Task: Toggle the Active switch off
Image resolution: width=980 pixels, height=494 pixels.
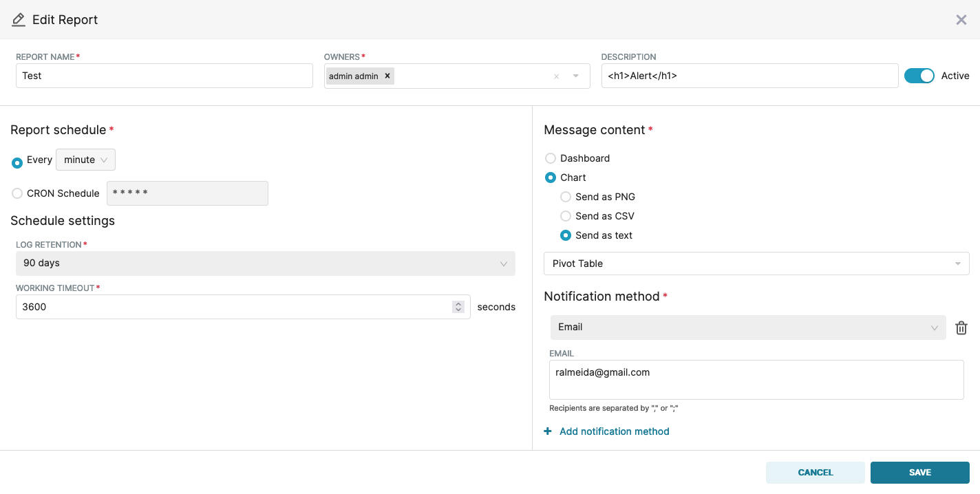Action: pos(919,76)
